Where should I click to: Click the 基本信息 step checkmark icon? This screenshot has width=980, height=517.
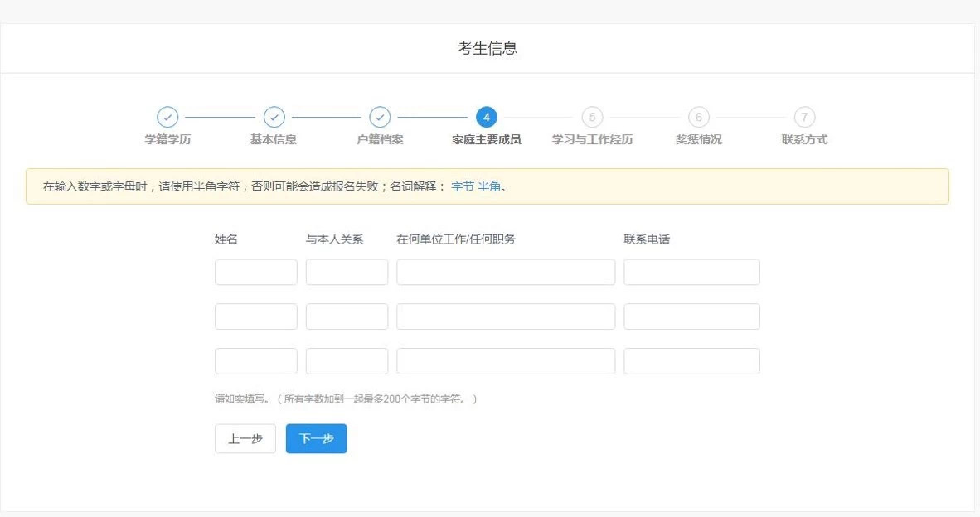point(274,118)
